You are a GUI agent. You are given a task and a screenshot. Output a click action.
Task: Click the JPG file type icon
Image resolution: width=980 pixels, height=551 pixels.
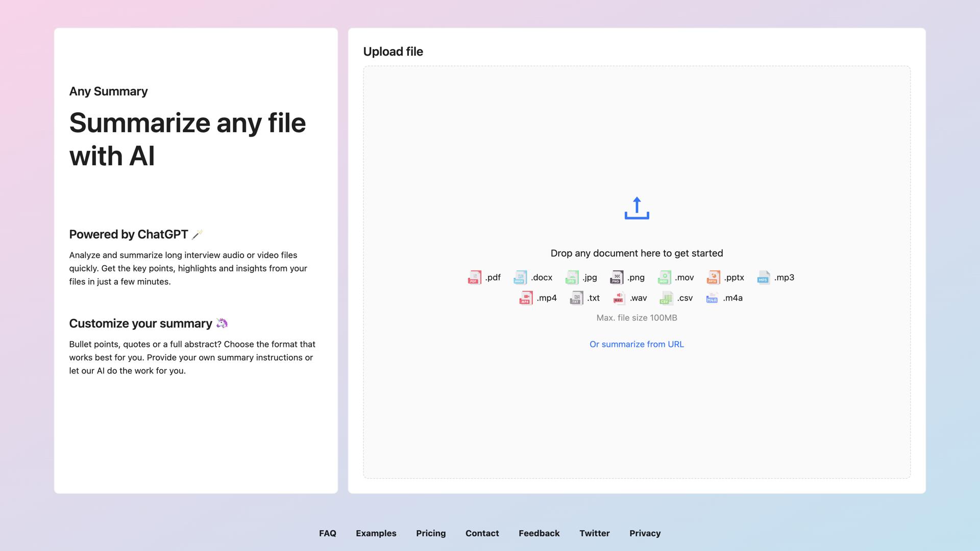(572, 278)
